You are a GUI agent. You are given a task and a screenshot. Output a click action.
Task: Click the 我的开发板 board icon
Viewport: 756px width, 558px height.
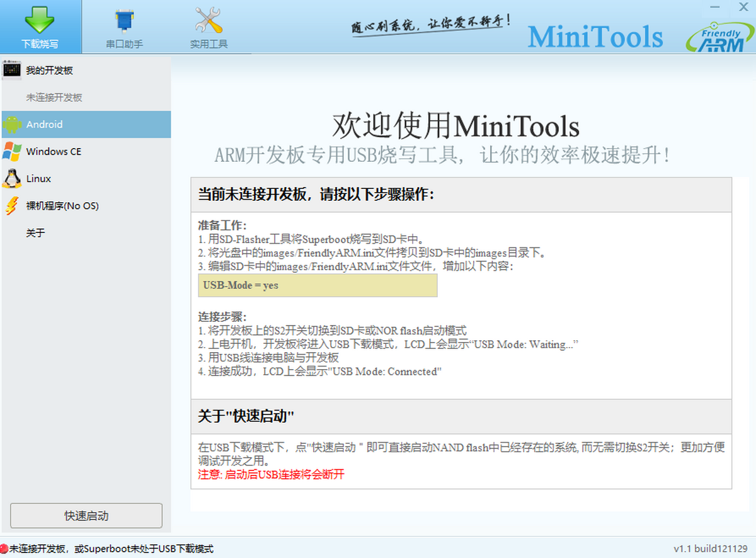tap(11, 70)
